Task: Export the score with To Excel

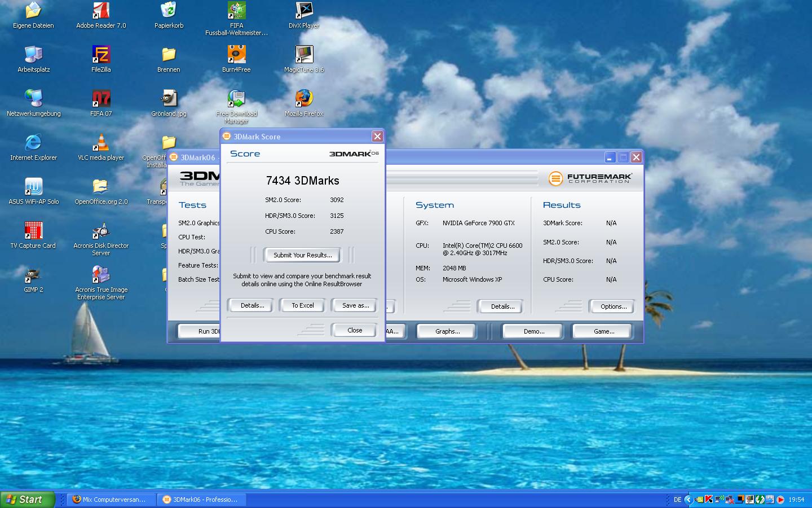Action: pos(302,305)
